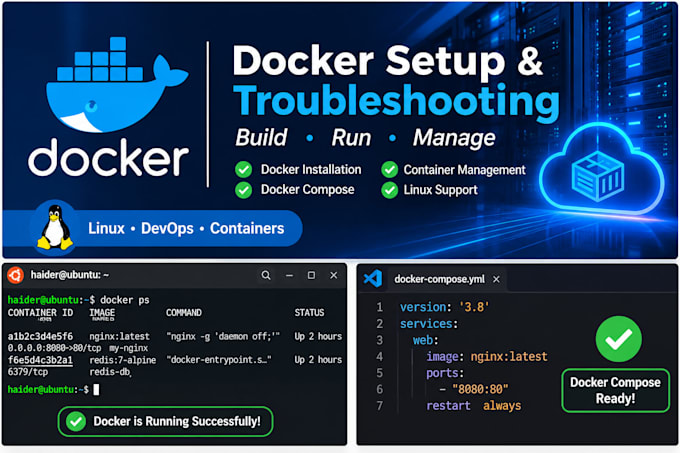Click check icon in Docker is Running badge
The height and width of the screenshot is (453, 680).
tap(76, 421)
